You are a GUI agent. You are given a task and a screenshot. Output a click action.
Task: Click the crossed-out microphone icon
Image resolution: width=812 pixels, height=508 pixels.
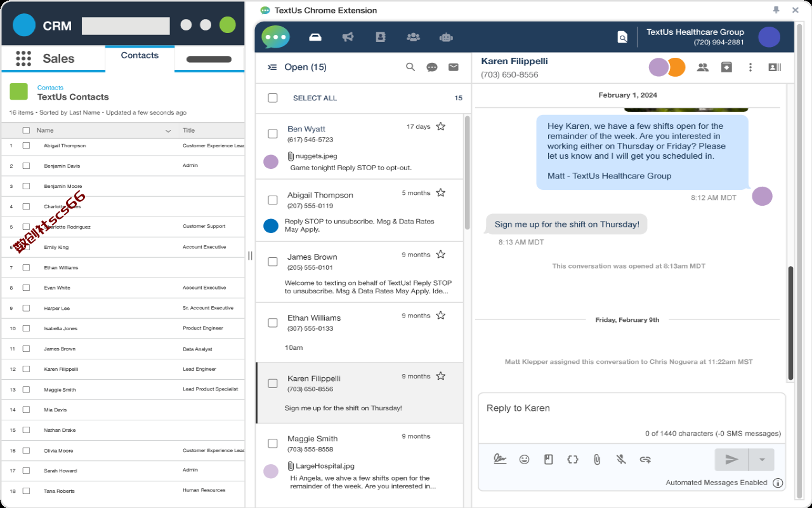(x=621, y=459)
